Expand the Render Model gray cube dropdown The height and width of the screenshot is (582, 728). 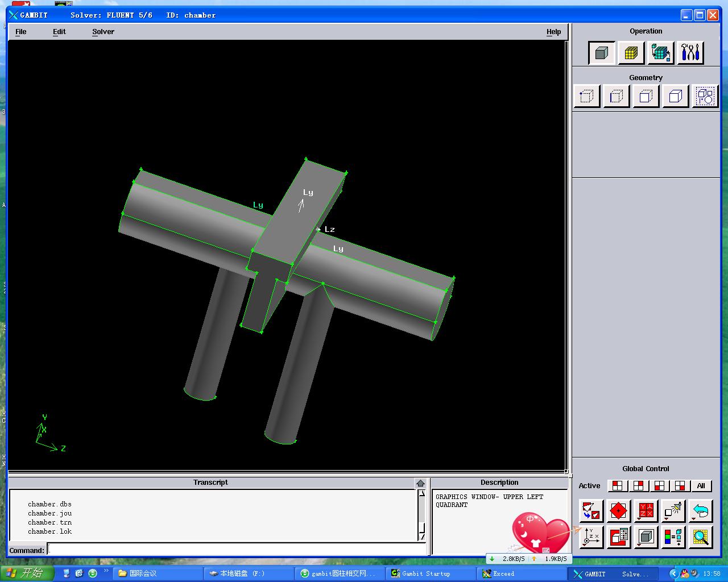(x=646, y=537)
